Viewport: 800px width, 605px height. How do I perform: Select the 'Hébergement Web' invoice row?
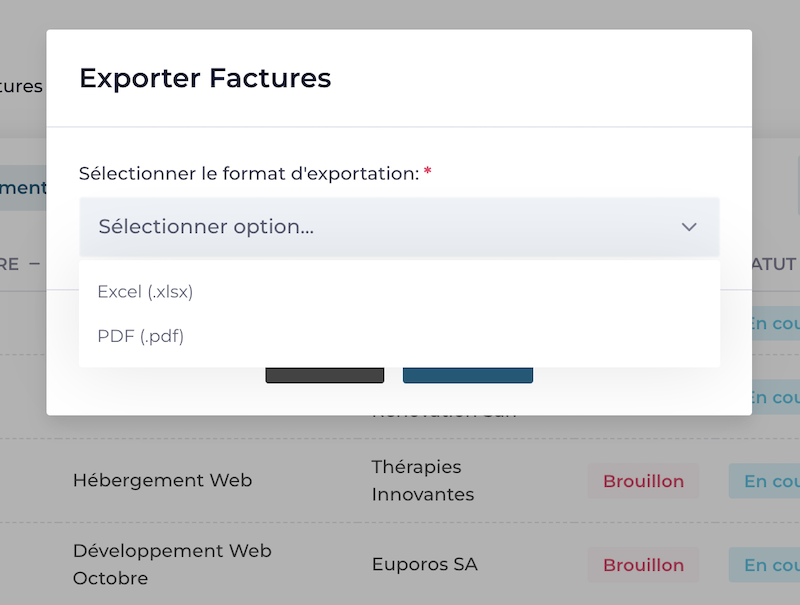pos(162,480)
